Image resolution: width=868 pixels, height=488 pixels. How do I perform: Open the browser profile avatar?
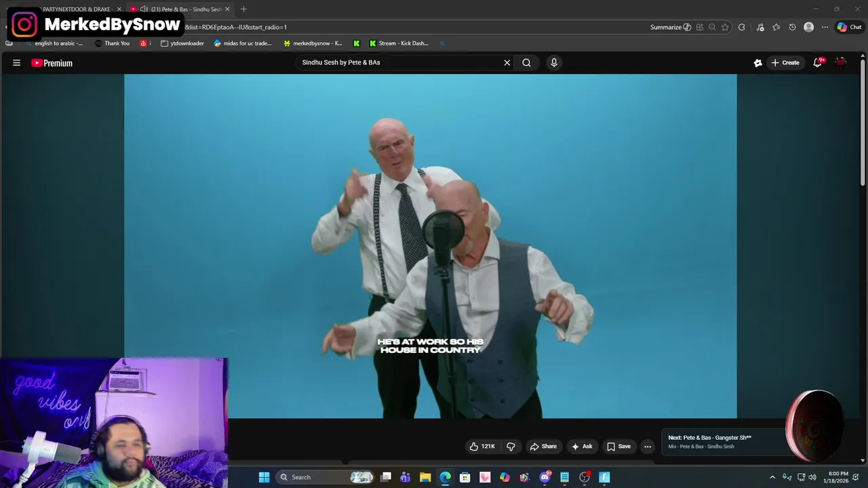tap(808, 27)
